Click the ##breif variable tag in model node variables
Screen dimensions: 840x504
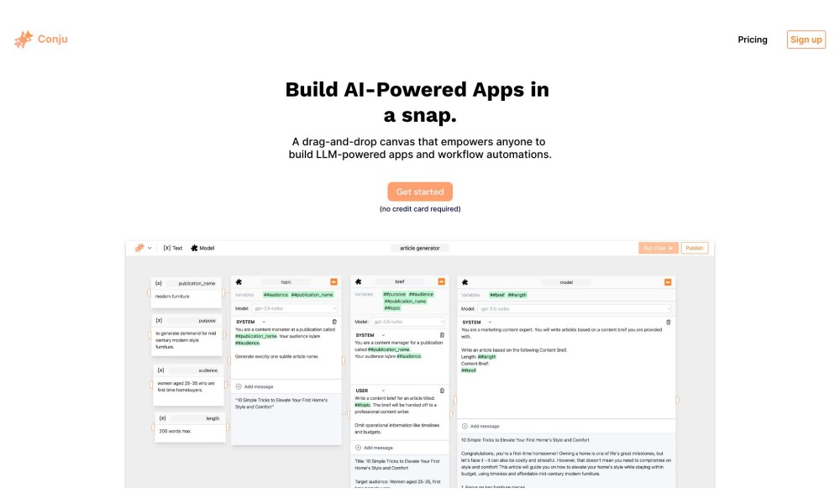(497, 295)
